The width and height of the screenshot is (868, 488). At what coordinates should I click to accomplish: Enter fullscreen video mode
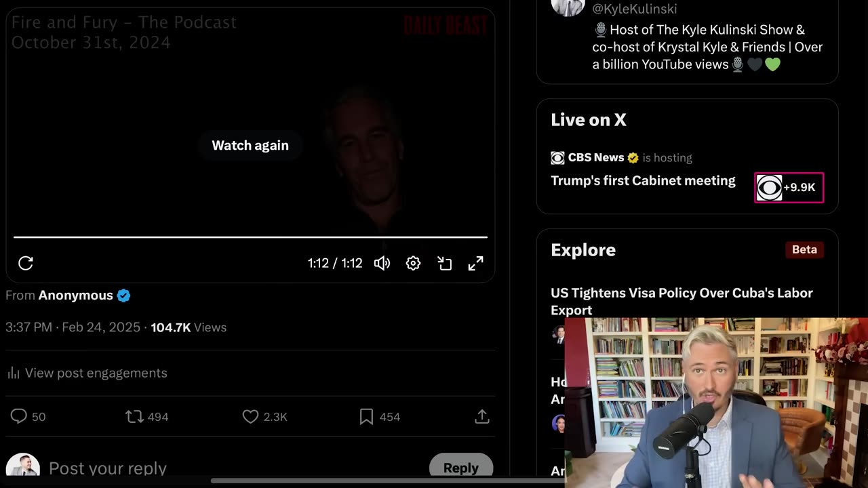point(476,263)
